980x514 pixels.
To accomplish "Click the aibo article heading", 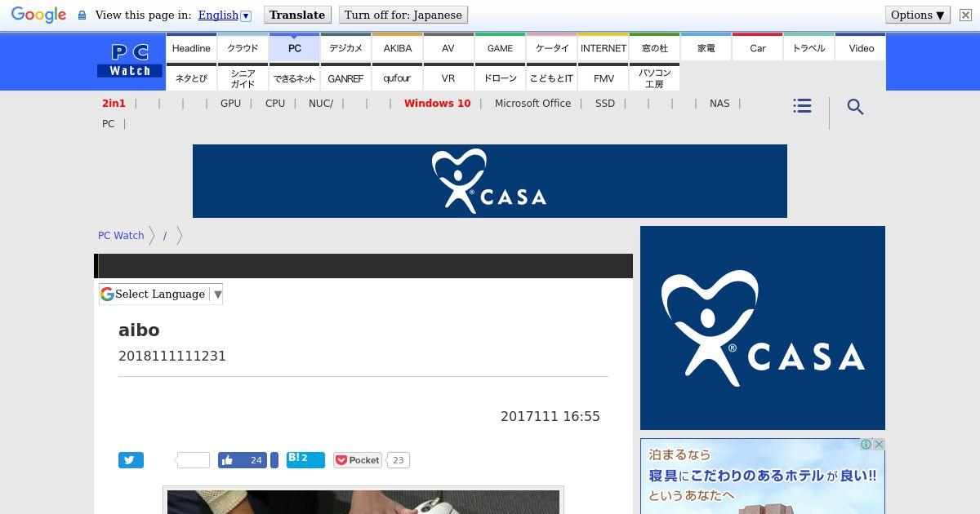I will 139,330.
